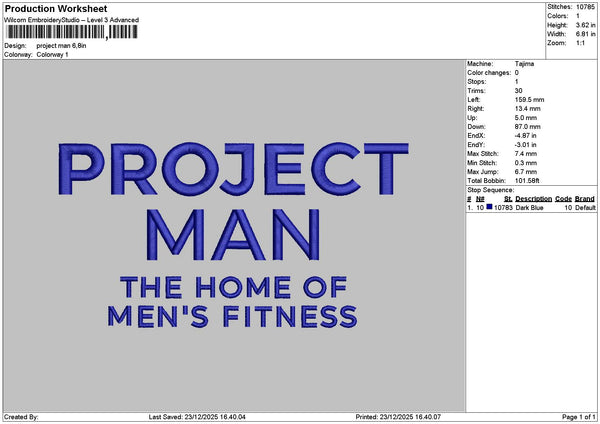Image resolution: width=600 pixels, height=424 pixels.
Task: Click the Stitches value "10785"
Action: (585, 7)
